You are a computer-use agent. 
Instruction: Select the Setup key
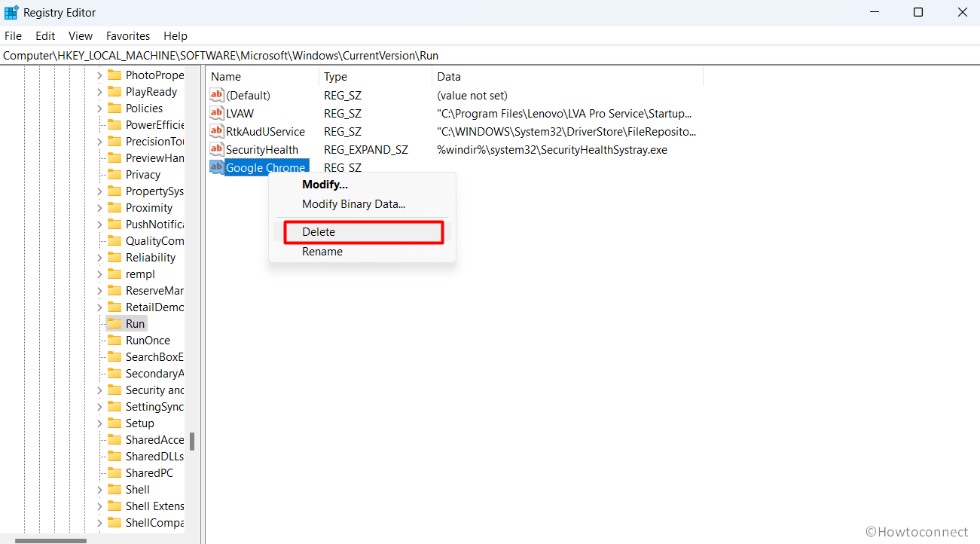[x=139, y=423]
